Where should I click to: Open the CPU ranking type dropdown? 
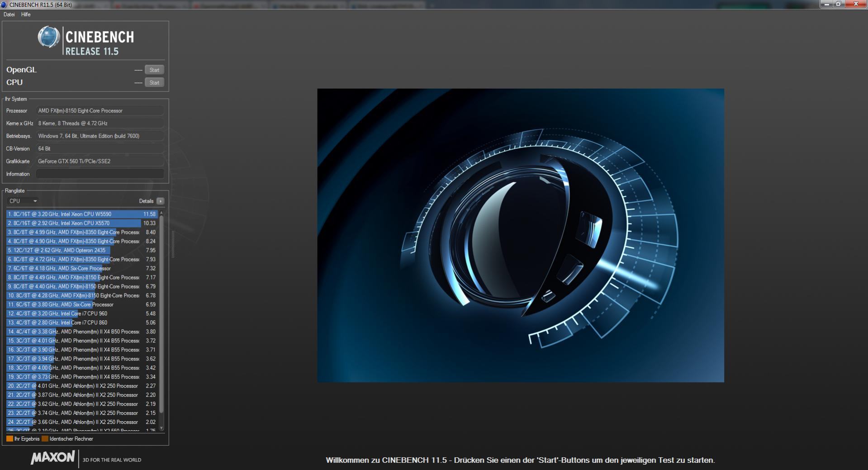[23, 201]
